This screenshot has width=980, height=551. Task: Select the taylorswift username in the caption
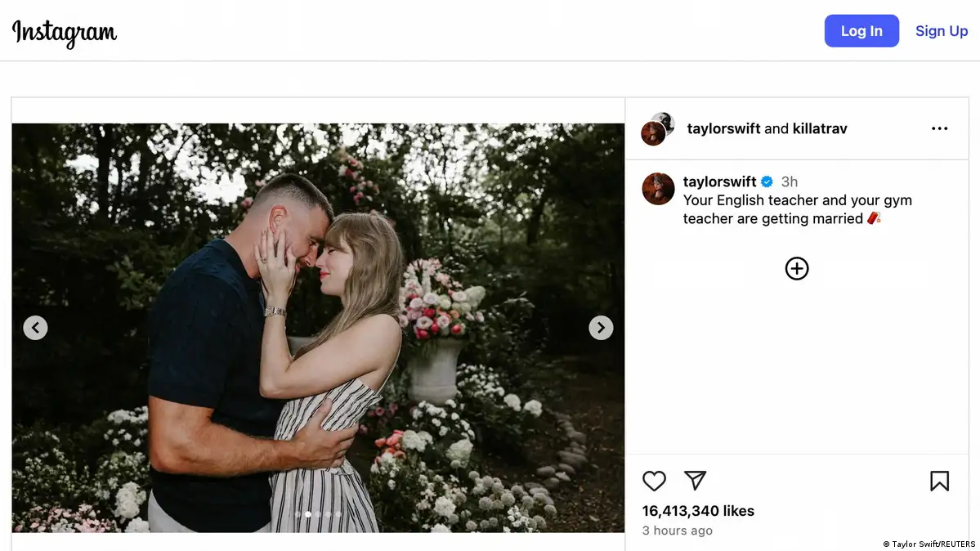click(719, 181)
